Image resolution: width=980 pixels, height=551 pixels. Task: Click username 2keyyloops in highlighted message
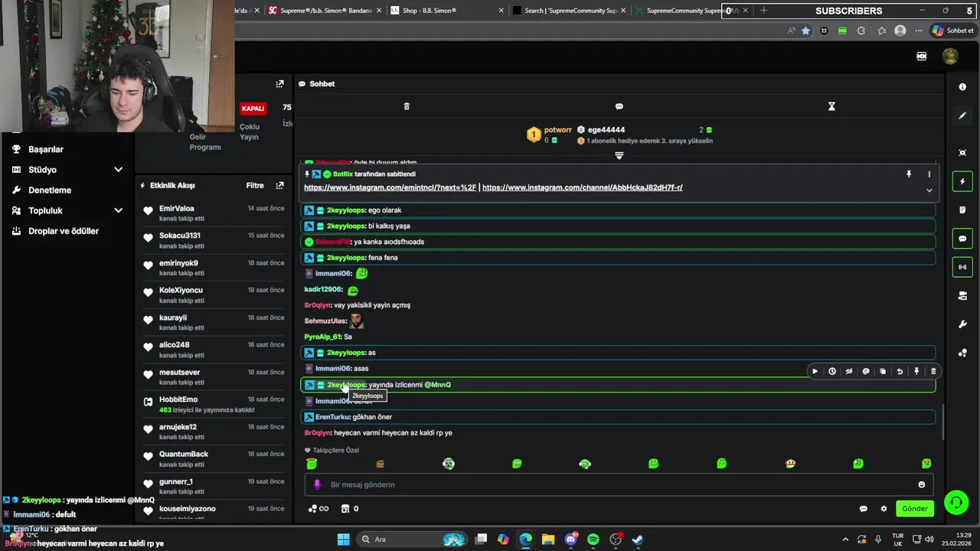(346, 385)
